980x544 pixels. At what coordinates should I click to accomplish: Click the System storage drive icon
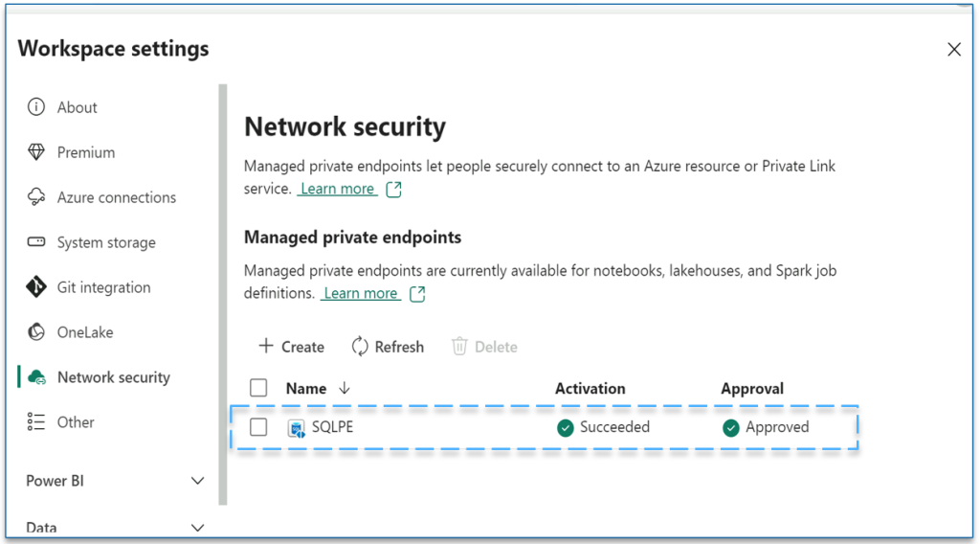36,242
